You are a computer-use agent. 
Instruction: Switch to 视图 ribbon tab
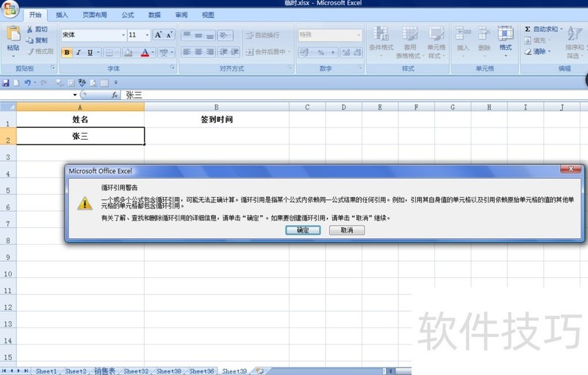pos(208,15)
